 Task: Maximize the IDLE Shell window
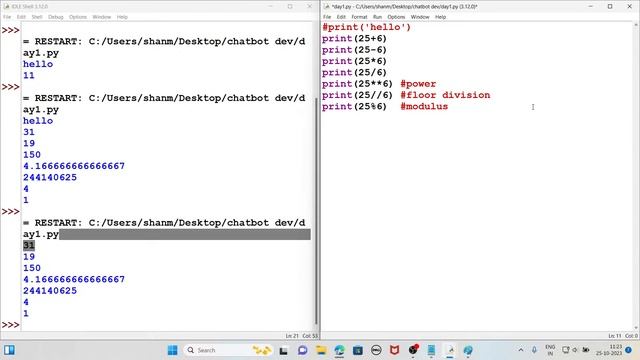290,7
